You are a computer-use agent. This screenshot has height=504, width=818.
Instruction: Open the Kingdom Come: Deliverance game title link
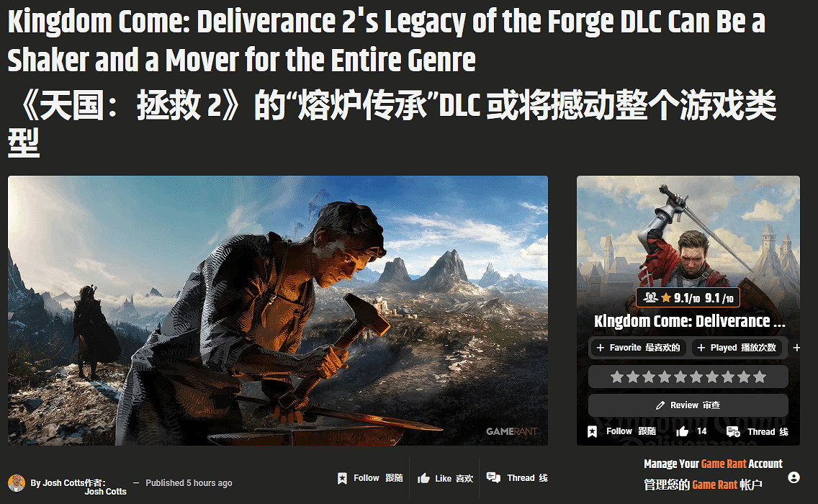(x=689, y=321)
